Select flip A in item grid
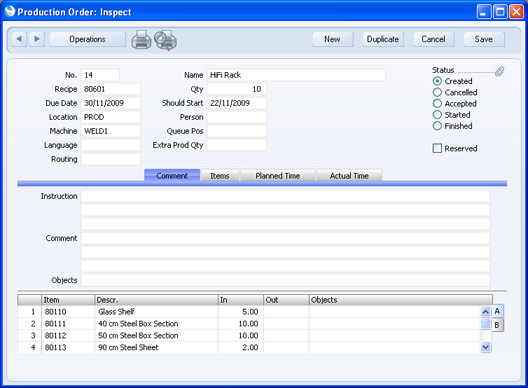528x388 pixels. click(x=497, y=311)
